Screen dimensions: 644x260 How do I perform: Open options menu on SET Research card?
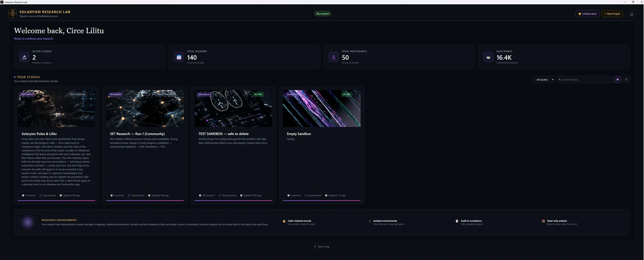(x=179, y=94)
